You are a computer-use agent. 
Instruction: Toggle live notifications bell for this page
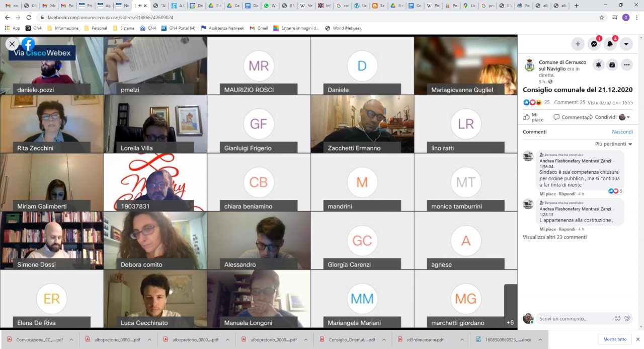point(598,65)
